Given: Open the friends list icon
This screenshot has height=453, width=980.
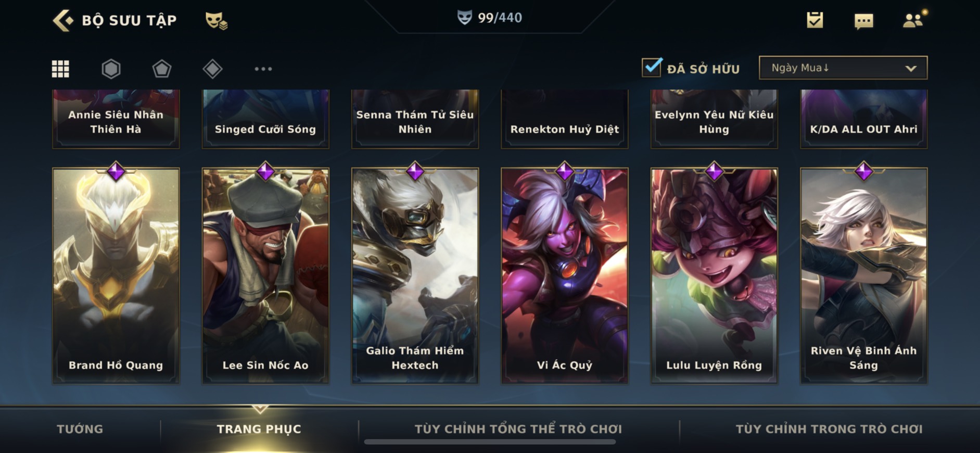Looking at the screenshot, I should (x=913, y=20).
